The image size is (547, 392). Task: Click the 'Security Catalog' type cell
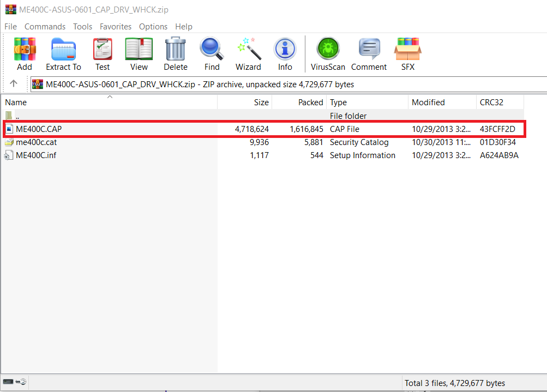click(x=359, y=142)
